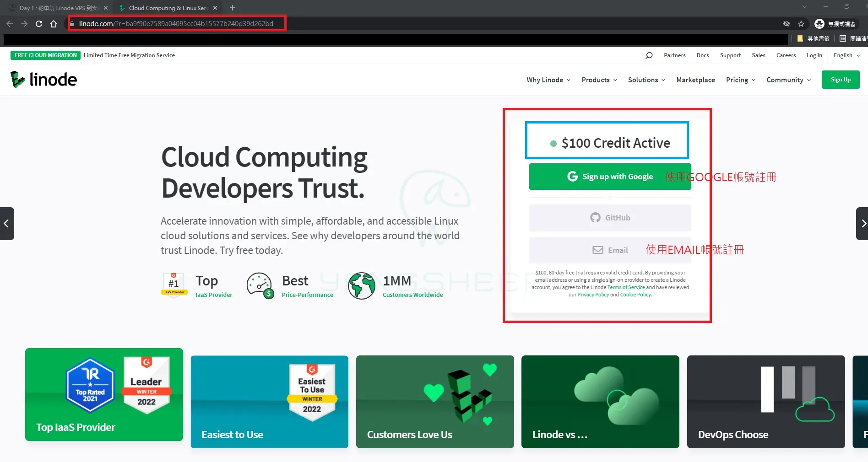Click the browser back arrow

[x=10, y=24]
